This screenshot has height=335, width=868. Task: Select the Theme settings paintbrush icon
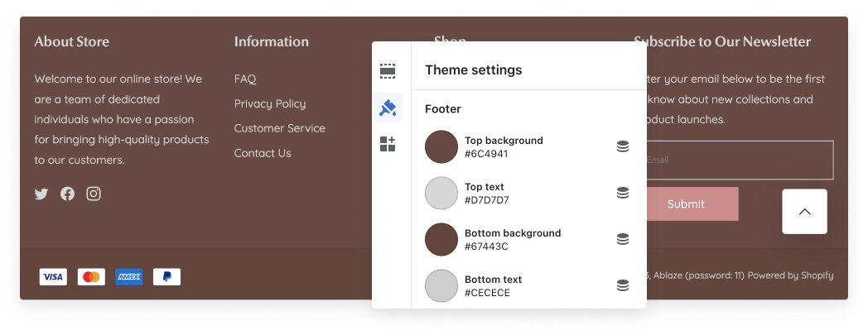click(388, 108)
